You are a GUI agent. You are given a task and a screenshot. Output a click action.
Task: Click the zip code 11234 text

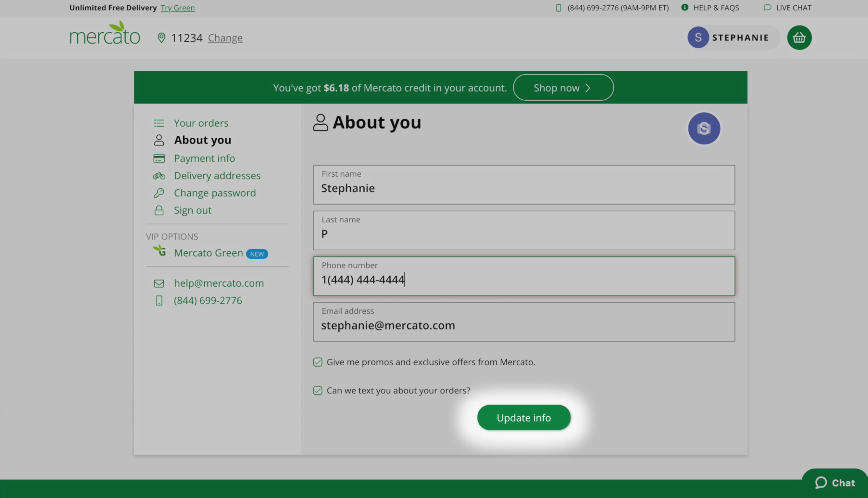tap(187, 38)
